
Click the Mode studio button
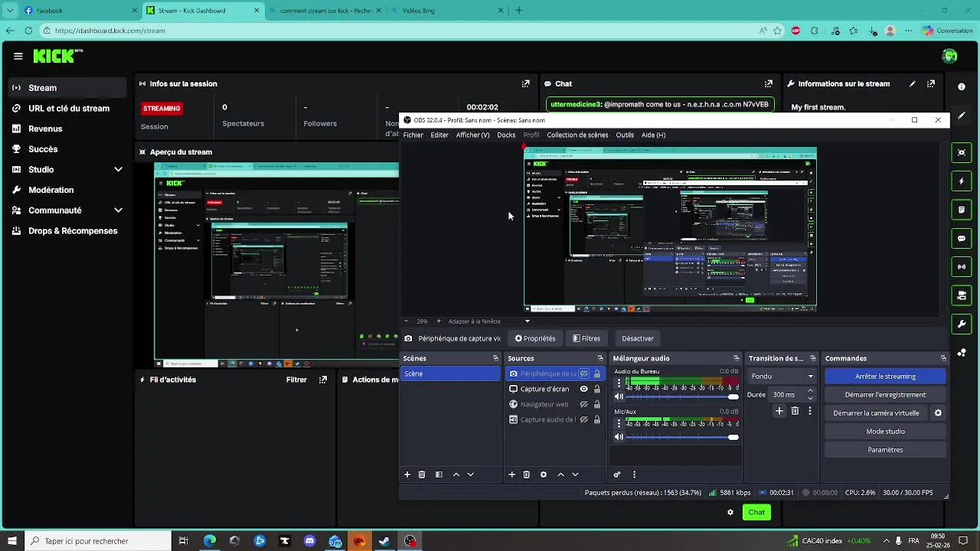[x=885, y=432]
